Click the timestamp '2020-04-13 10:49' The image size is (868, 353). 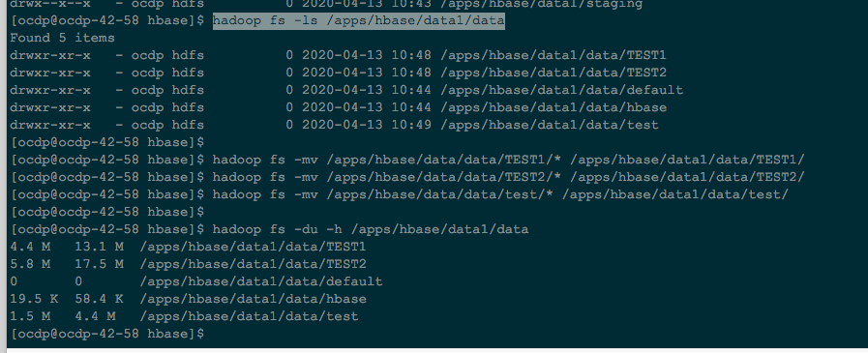point(367,125)
